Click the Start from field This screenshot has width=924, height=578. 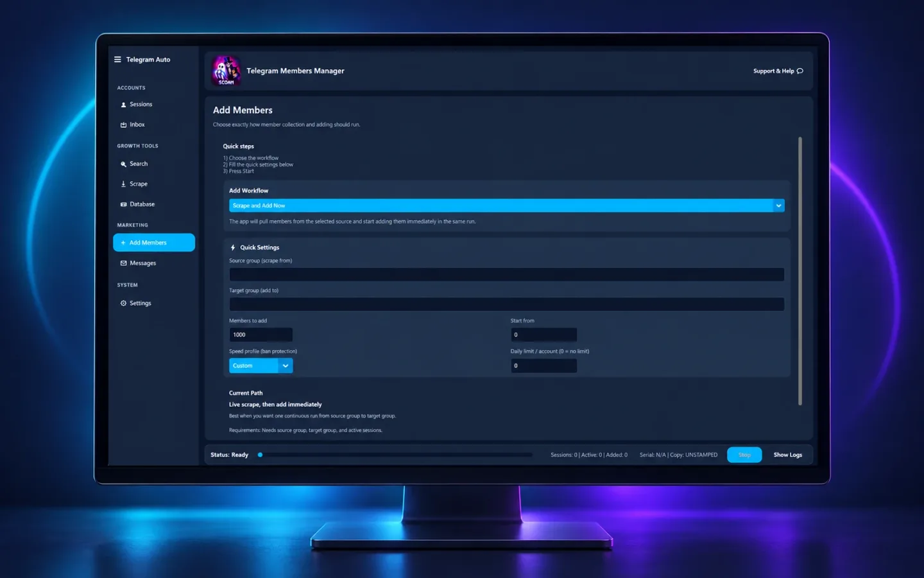tap(543, 335)
